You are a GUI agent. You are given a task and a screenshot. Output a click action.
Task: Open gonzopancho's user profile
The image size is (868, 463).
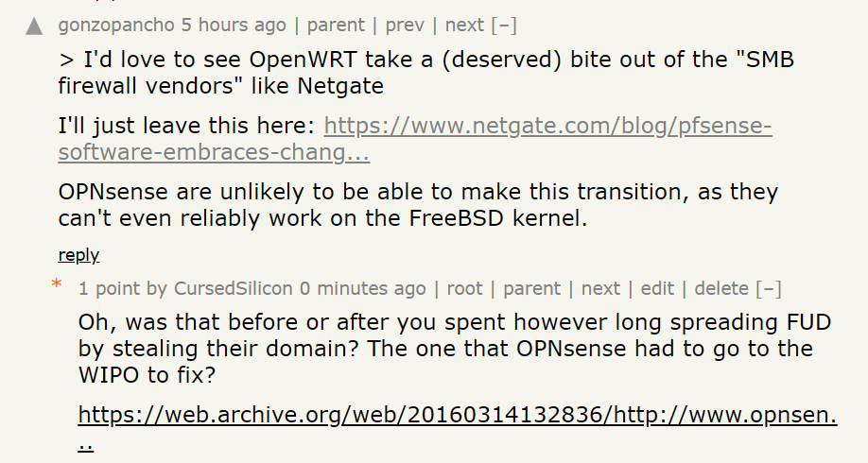116,25
